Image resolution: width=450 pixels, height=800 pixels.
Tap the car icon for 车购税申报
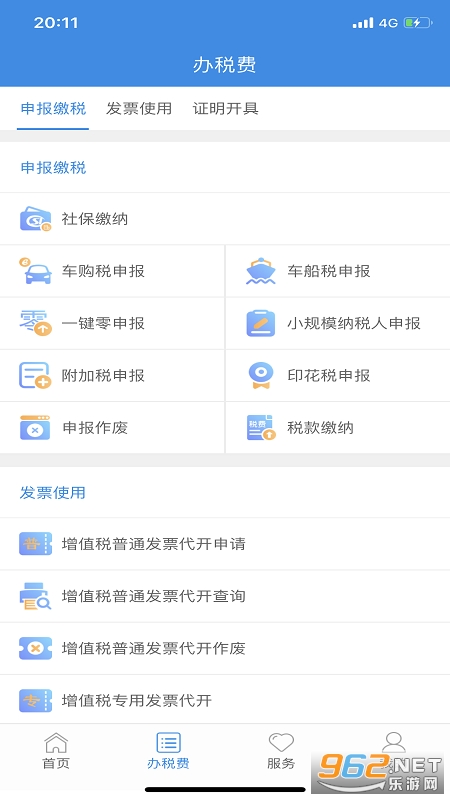[x=35, y=271]
